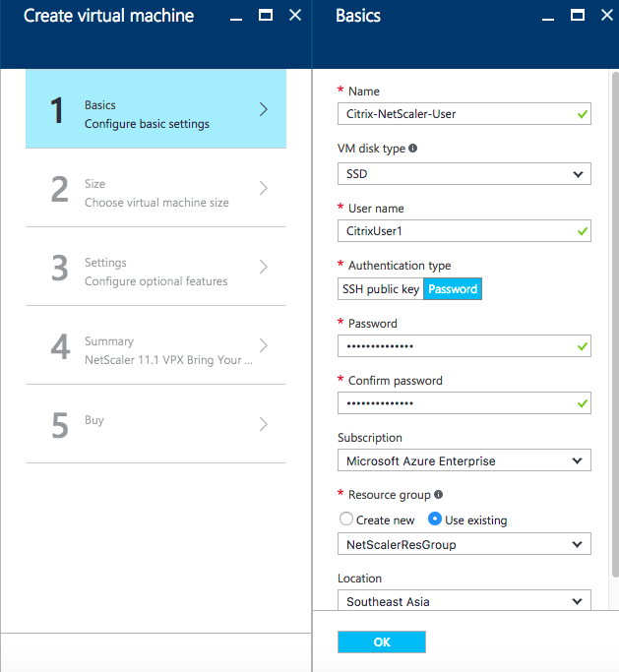Click the OK button
Screen dimensions: 619x672
click(x=382, y=641)
